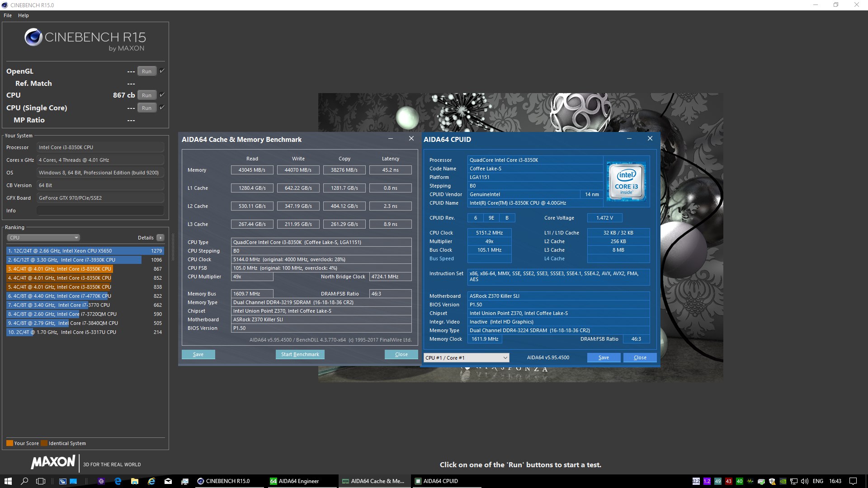The width and height of the screenshot is (868, 488).
Task: Toggle the OpenGL test checkbox
Action: tap(162, 71)
